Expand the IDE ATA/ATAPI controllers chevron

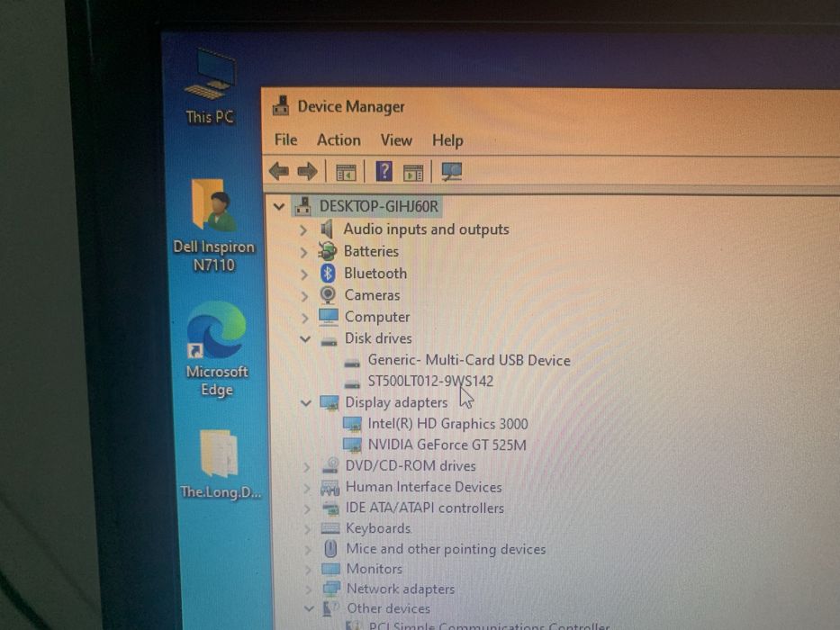pyautogui.click(x=307, y=508)
